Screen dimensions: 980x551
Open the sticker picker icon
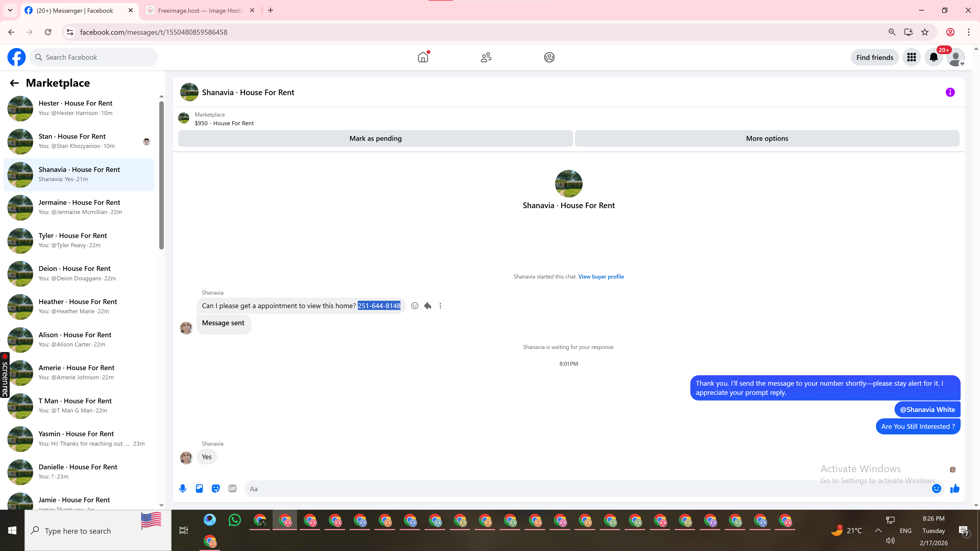click(216, 489)
